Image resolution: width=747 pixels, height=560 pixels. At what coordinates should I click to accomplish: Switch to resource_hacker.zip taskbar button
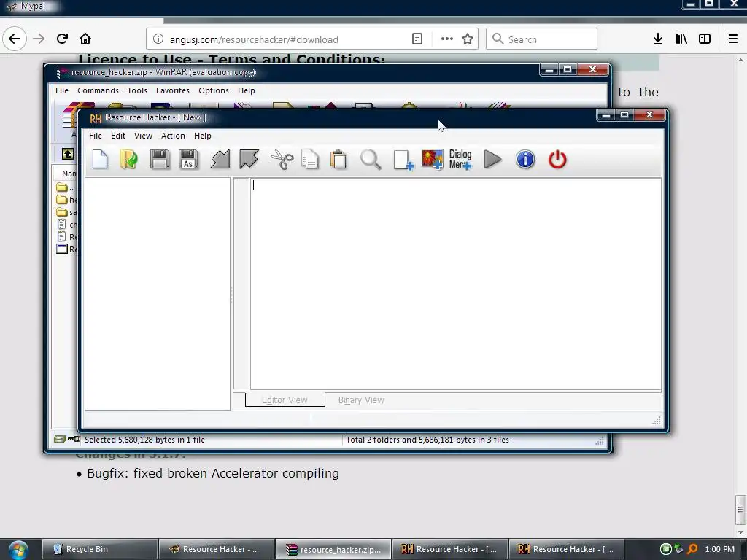click(x=333, y=549)
